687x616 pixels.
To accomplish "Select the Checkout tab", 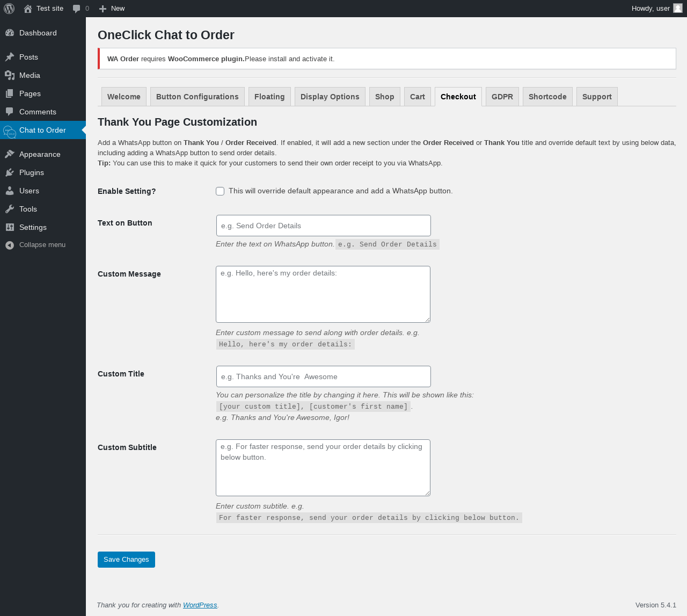I will (458, 97).
